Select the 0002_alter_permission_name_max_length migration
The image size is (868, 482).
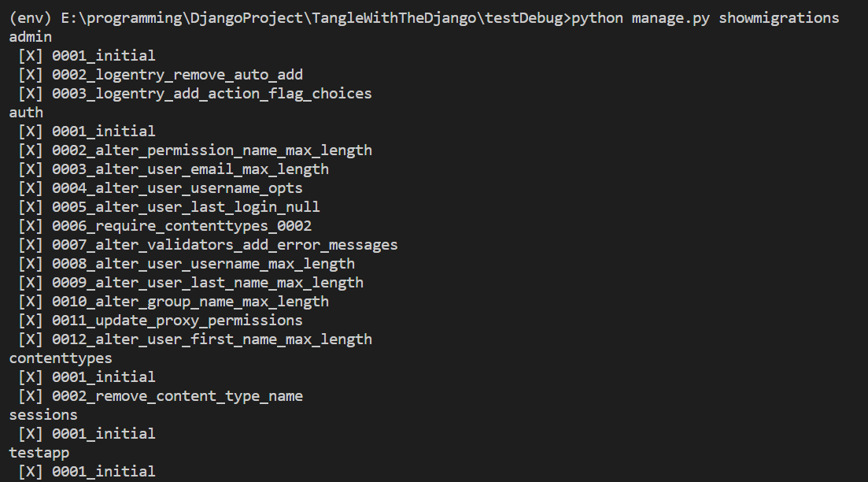click(212, 150)
